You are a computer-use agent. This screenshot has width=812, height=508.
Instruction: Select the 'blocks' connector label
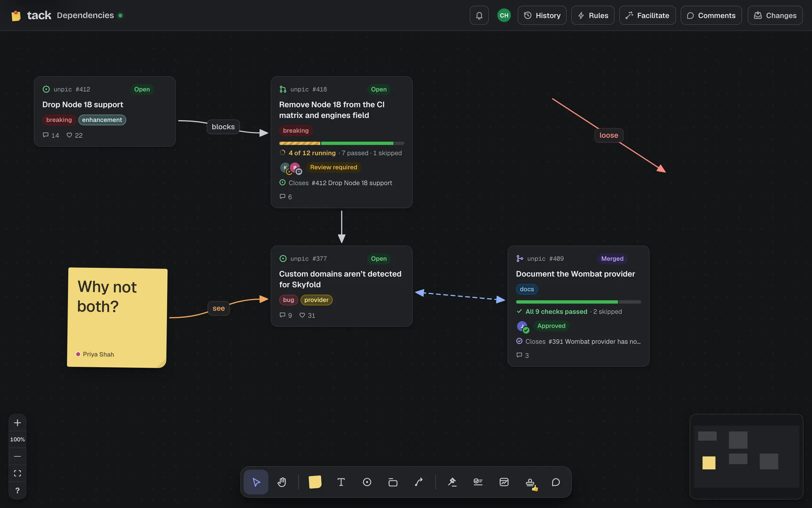pyautogui.click(x=223, y=127)
